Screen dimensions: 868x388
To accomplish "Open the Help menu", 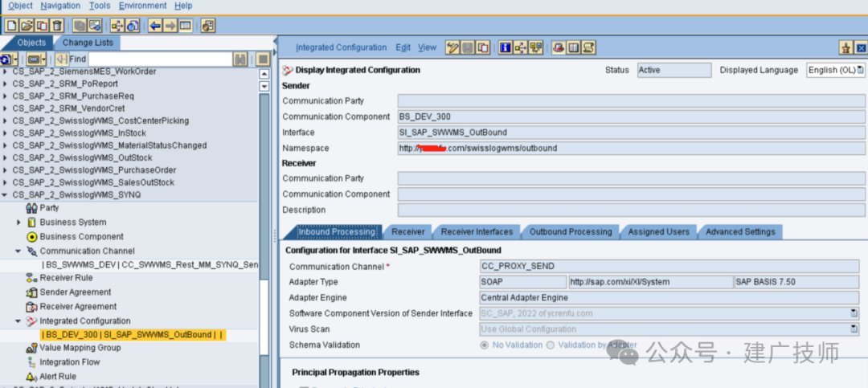I will (x=183, y=6).
